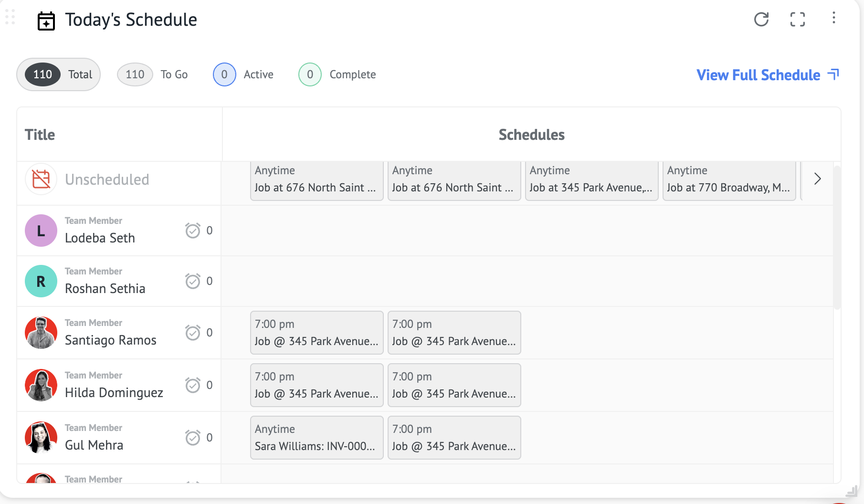This screenshot has height=504, width=864.
Task: Click the Unscheduled calendar icon
Action: point(41,179)
